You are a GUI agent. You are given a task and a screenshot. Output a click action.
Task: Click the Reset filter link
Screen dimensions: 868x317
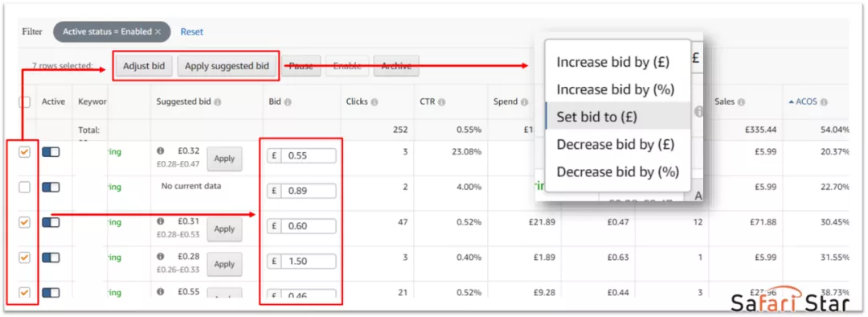[x=191, y=32]
